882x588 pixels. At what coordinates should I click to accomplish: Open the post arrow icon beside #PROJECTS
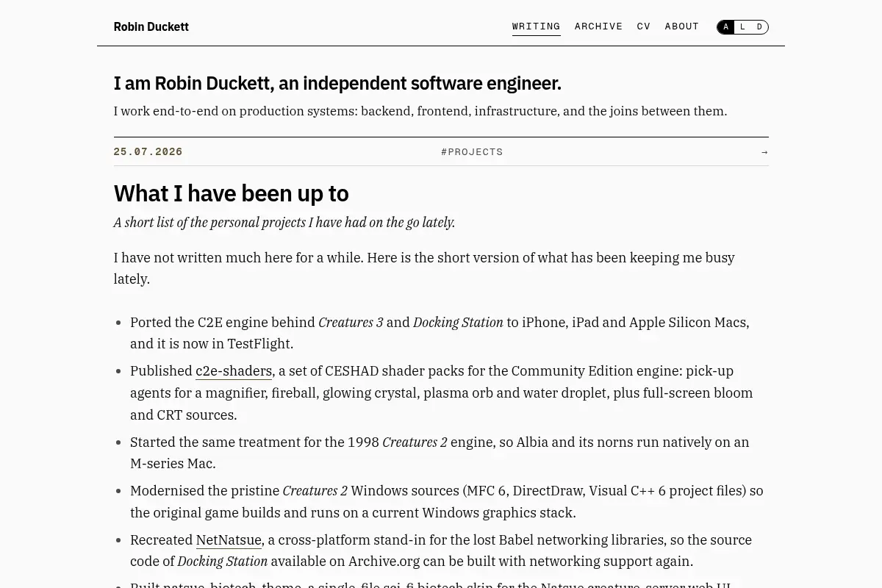tap(764, 152)
